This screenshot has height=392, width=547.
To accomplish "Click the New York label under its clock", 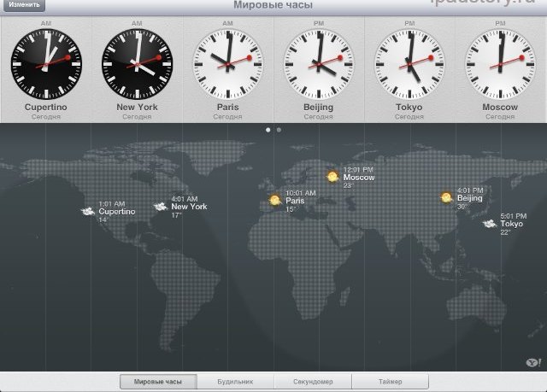I will [137, 108].
